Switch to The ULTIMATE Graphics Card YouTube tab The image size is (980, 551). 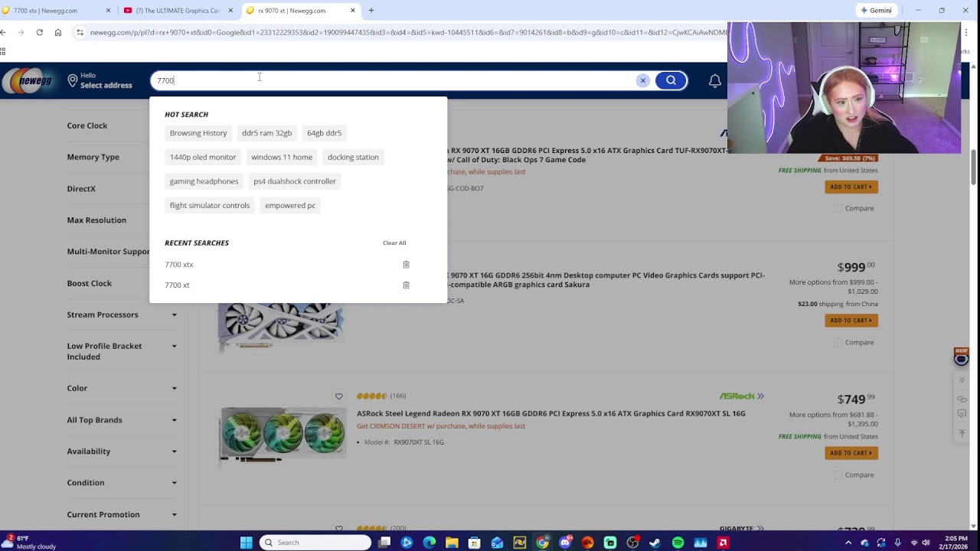(178, 11)
